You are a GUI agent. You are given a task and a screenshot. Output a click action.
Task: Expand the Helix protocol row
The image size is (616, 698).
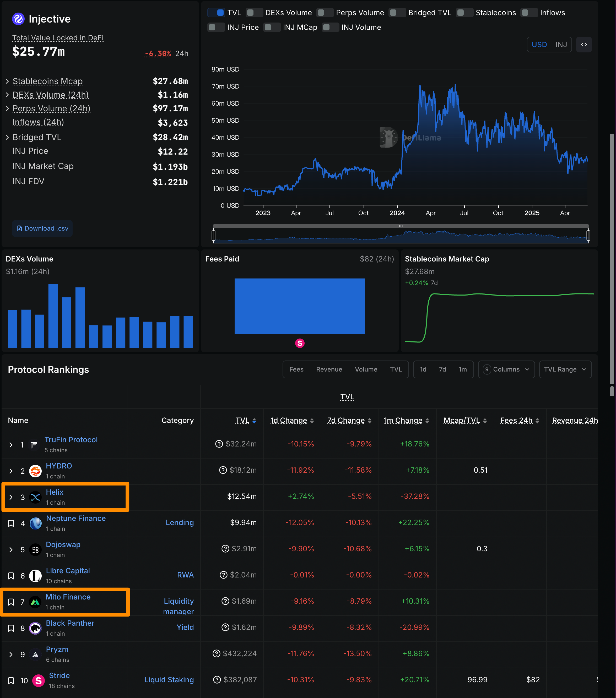coord(11,497)
